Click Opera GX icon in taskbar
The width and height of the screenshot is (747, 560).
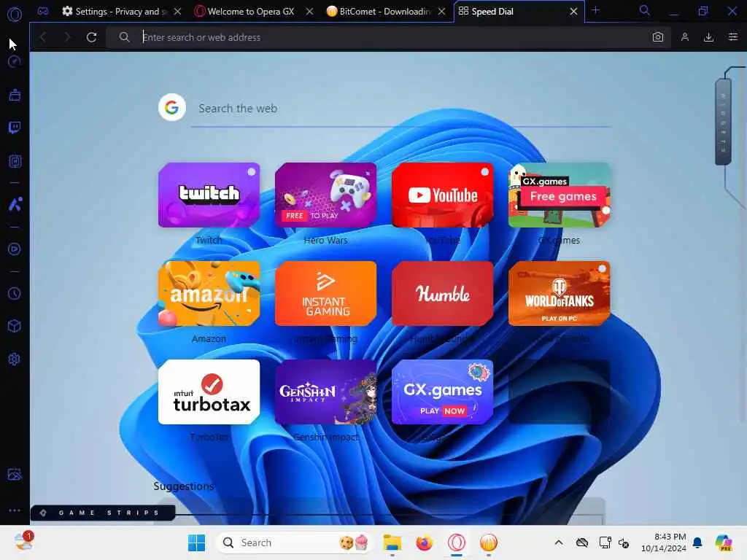457,542
